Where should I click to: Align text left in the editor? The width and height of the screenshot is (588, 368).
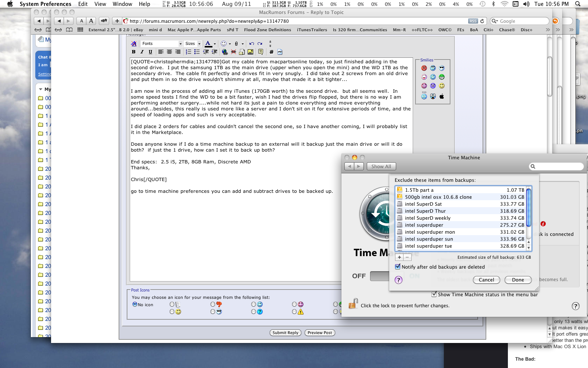(x=161, y=52)
